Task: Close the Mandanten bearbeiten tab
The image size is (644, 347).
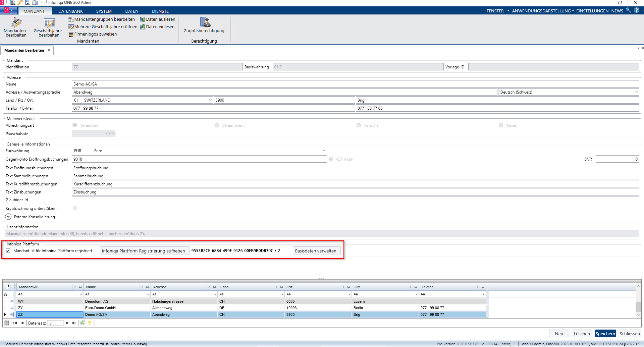Action: (x=49, y=50)
